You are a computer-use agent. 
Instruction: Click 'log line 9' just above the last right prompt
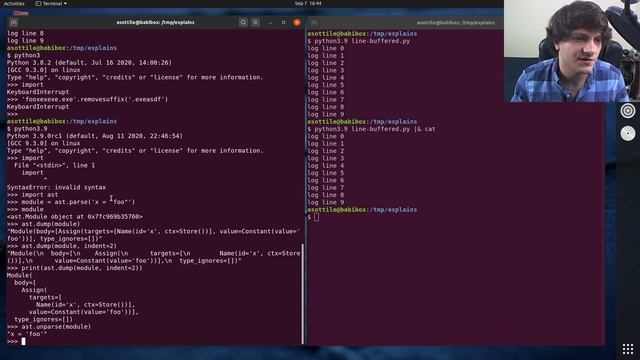pyautogui.click(x=326, y=203)
